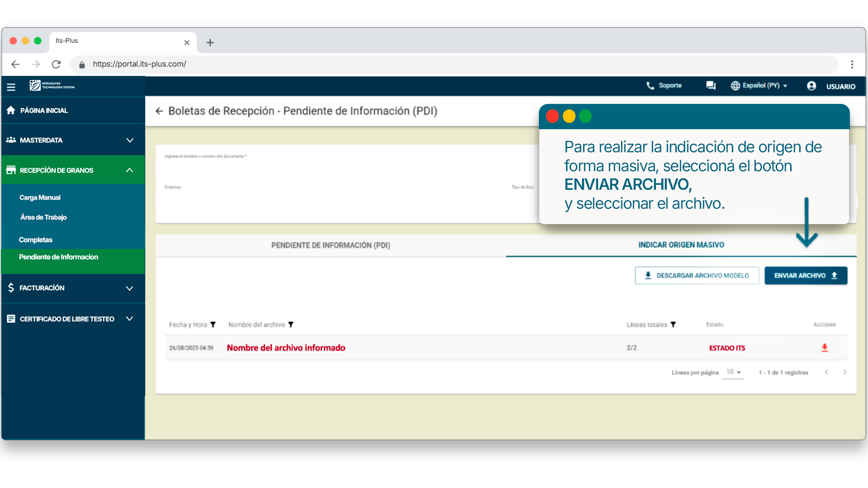The width and height of the screenshot is (868, 488).
Task: Open the Lineas por página dropdown
Action: 733,372
